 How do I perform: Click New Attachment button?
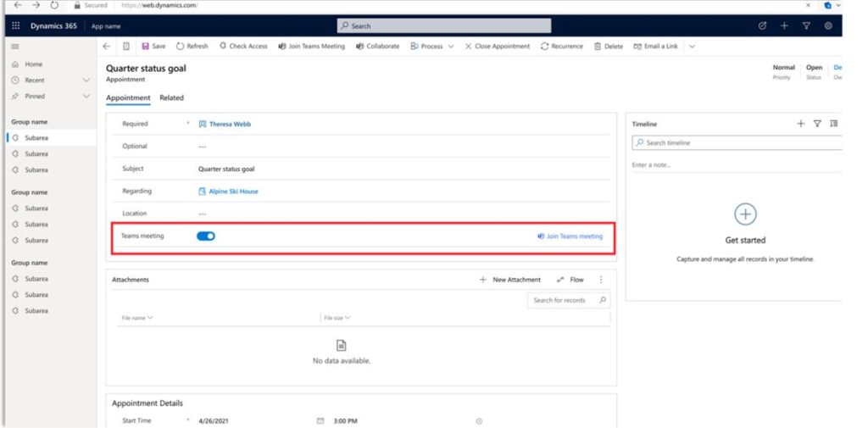pos(510,280)
